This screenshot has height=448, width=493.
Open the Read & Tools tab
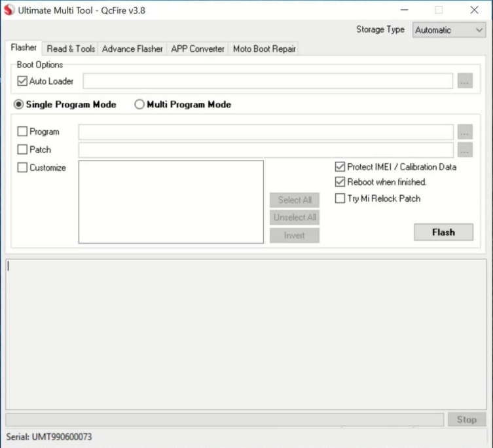tap(71, 48)
